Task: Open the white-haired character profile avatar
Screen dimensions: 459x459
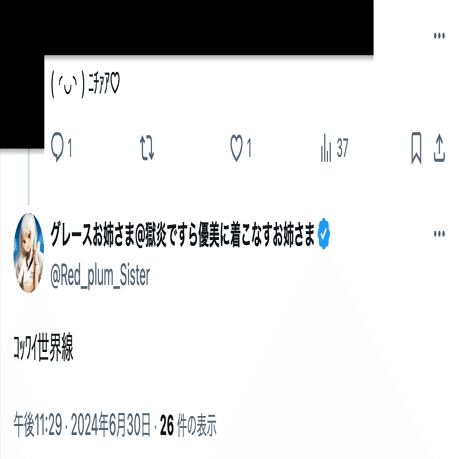Action: 29,253
